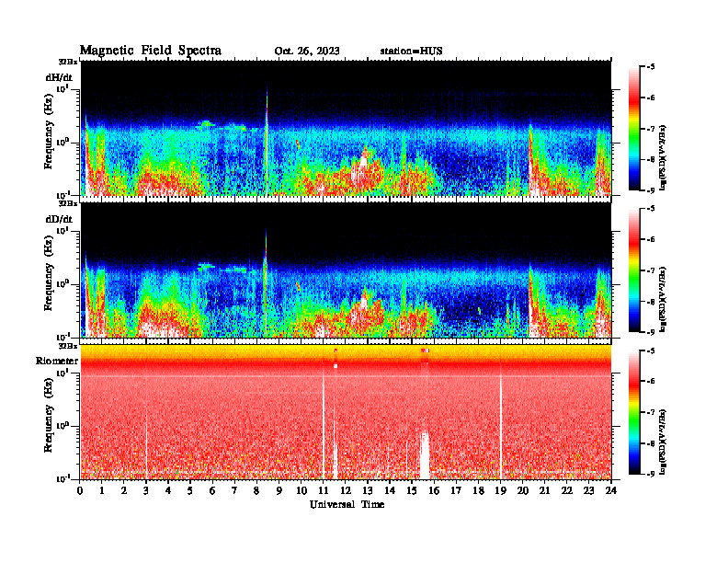Click the log PSD units label beside the dH/dt color scale
This screenshot has width=728, height=563.
(663, 157)
